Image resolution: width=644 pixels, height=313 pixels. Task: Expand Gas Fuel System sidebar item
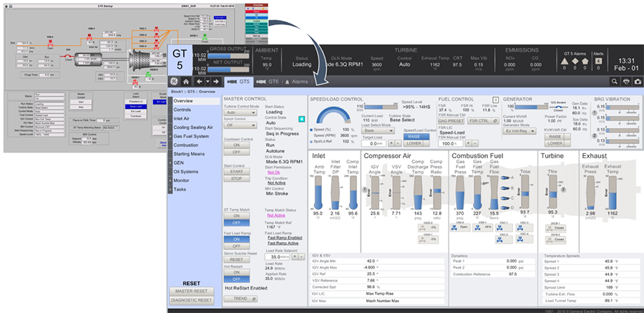(x=170, y=136)
